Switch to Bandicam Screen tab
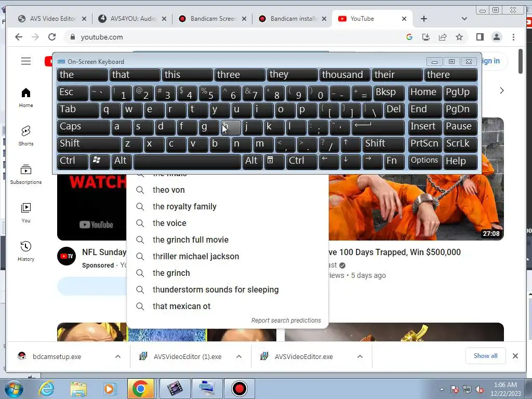Screen dimensions: 532x399 click(x=212, y=19)
